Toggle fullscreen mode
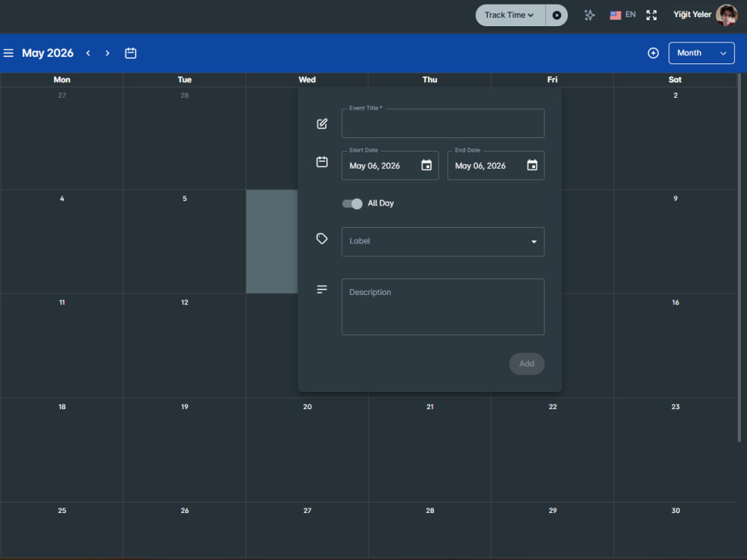Viewport: 747px width, 560px height. pos(651,15)
